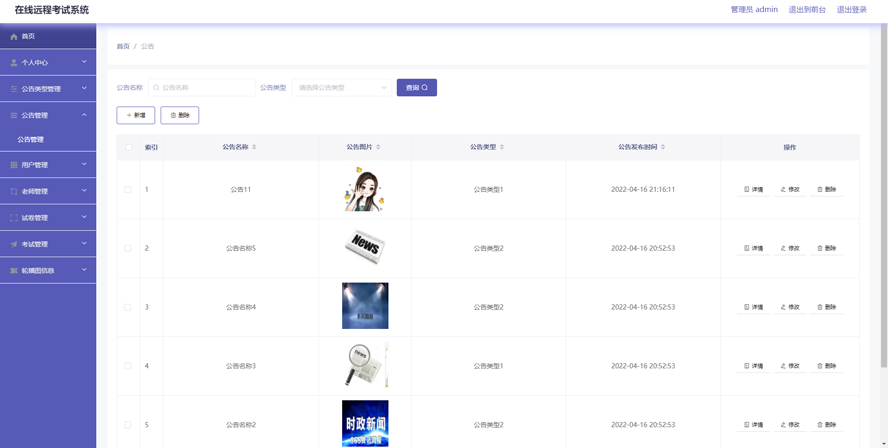
Task: Open the 公告类型 filter dropdown
Action: pyautogui.click(x=341, y=88)
